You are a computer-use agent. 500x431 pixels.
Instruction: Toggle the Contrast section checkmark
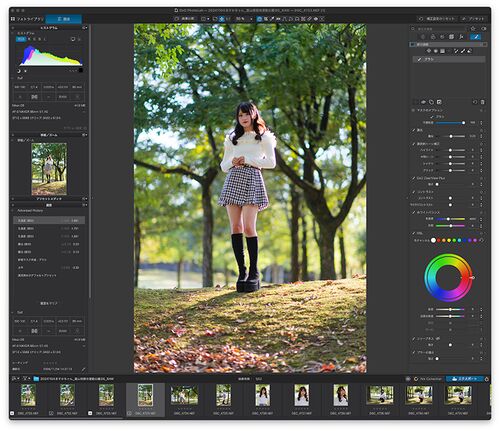tap(414, 192)
